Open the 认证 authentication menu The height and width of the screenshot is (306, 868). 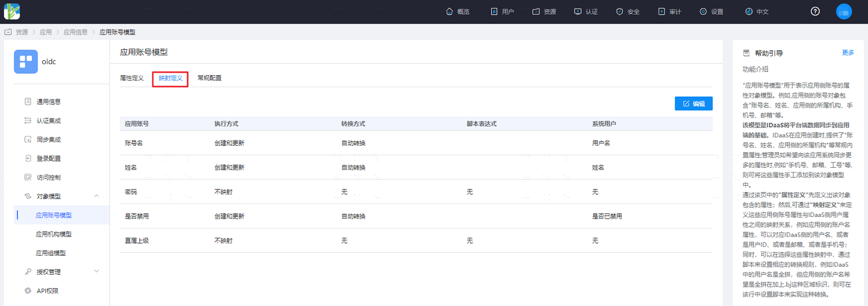(586, 12)
